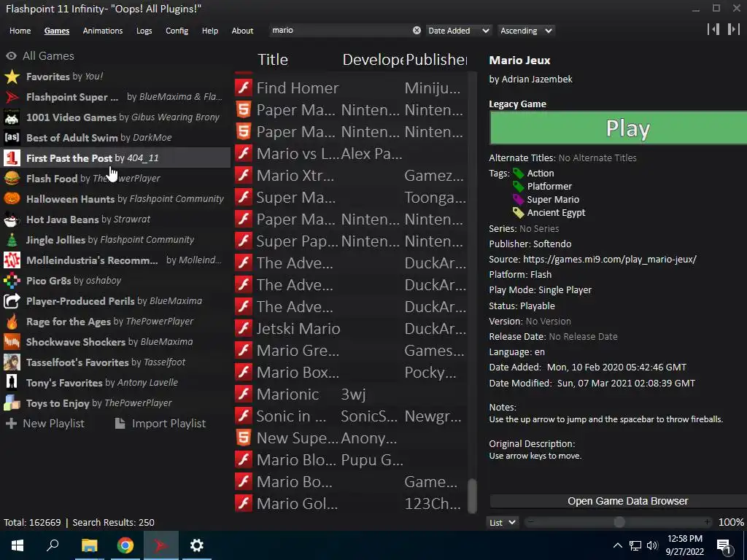Collapse the left sidebar panel
The width and height of the screenshot is (747, 560).
coord(713,29)
